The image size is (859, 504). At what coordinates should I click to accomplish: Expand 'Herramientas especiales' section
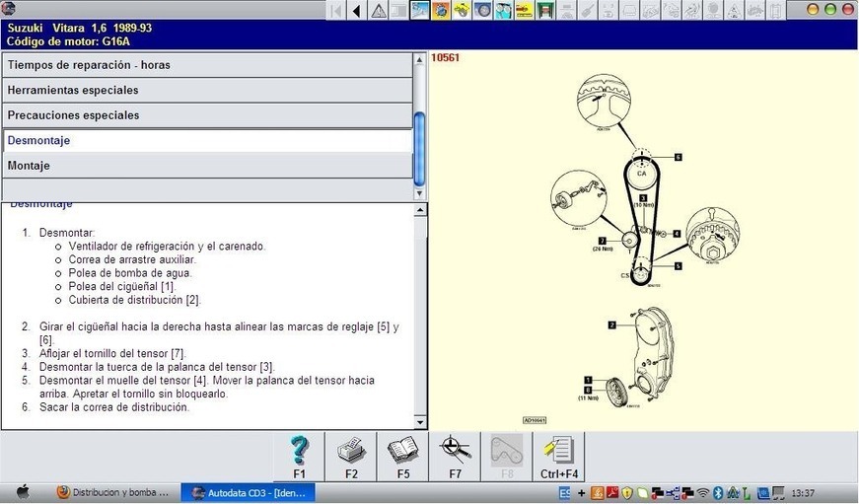click(207, 91)
